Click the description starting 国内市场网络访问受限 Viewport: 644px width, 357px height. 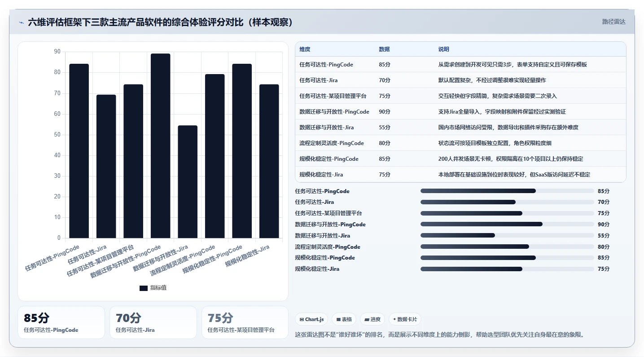coord(508,128)
